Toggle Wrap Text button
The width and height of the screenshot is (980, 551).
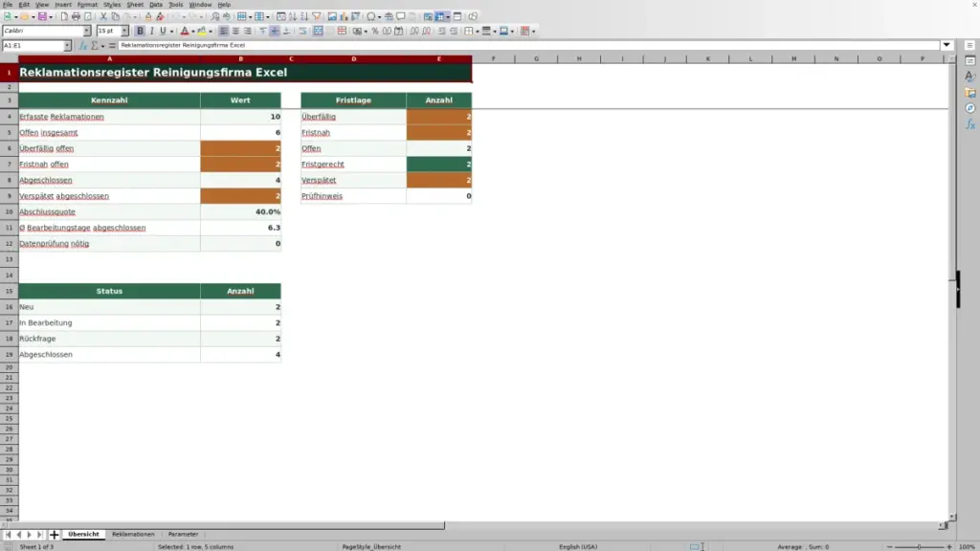pyautogui.click(x=302, y=32)
